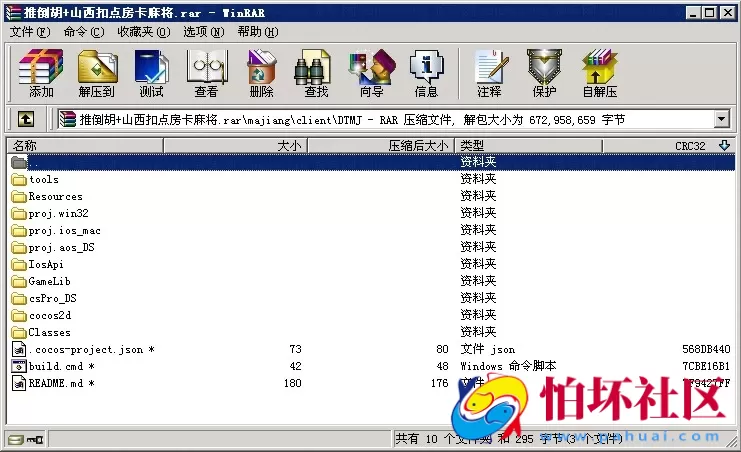The width and height of the screenshot is (741, 452).
Task: Click the 'Windows 命令脚本' type cell
Action: (508, 366)
